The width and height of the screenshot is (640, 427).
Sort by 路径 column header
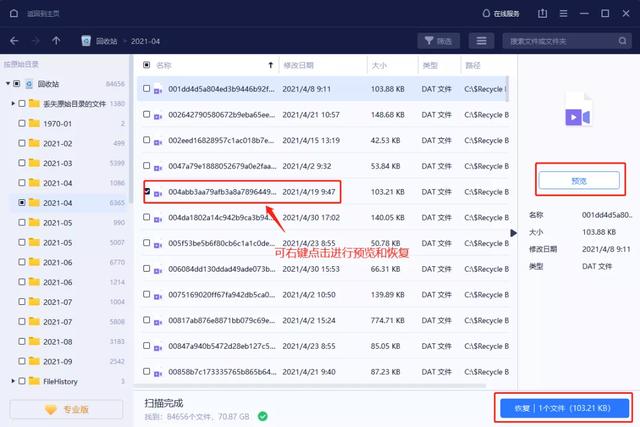(x=473, y=65)
